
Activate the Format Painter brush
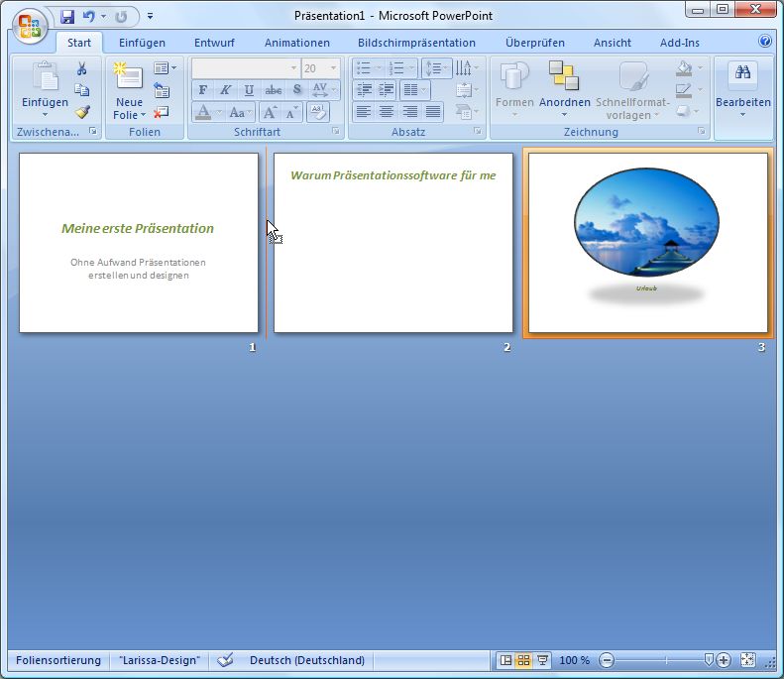82,111
